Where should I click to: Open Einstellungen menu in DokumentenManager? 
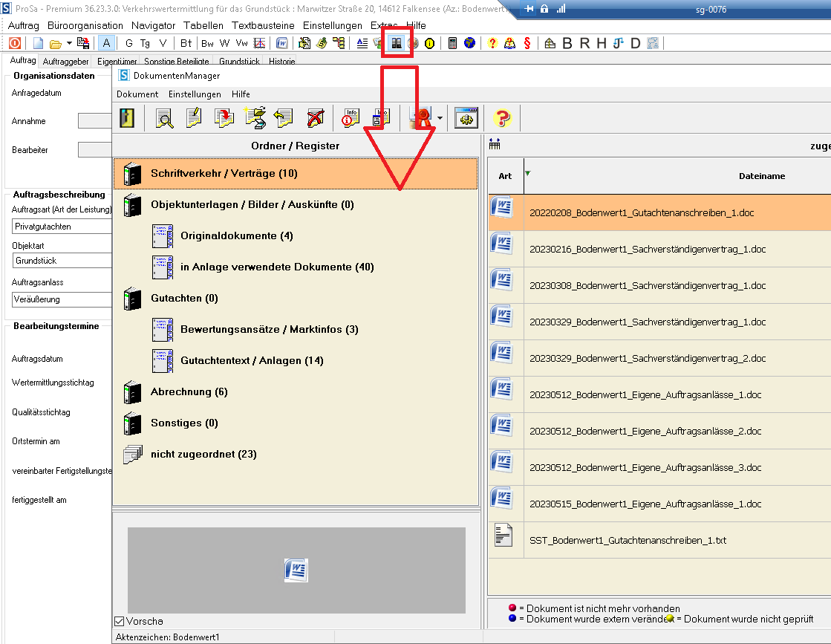(195, 94)
